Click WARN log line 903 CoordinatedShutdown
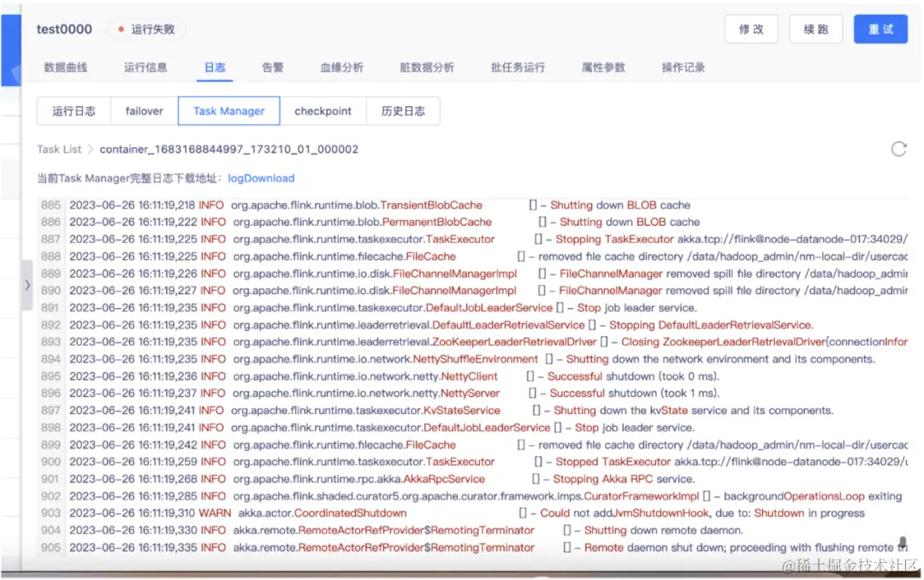The width and height of the screenshot is (924, 580). pos(471,513)
